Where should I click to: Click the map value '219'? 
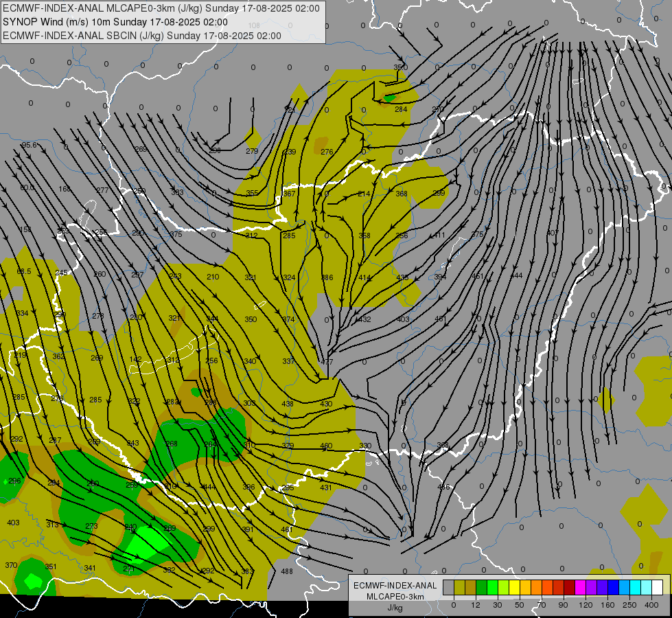click(x=20, y=355)
